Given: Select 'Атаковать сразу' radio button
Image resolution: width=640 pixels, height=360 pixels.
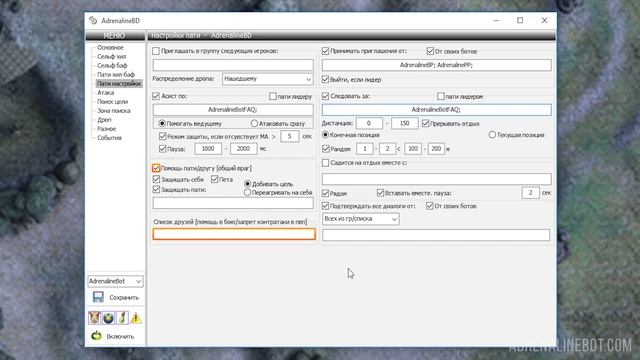Looking at the screenshot, I should (x=254, y=123).
